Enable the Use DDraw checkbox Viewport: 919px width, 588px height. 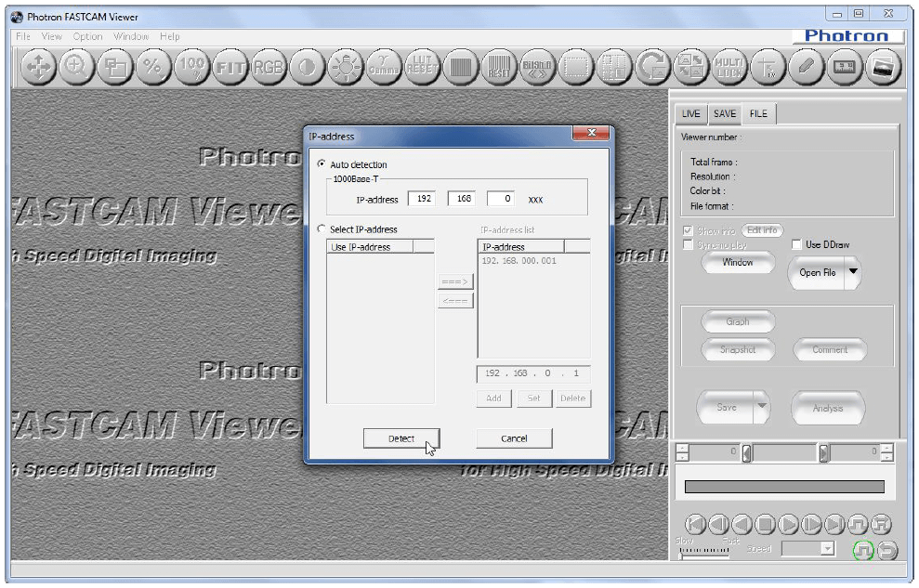point(796,244)
